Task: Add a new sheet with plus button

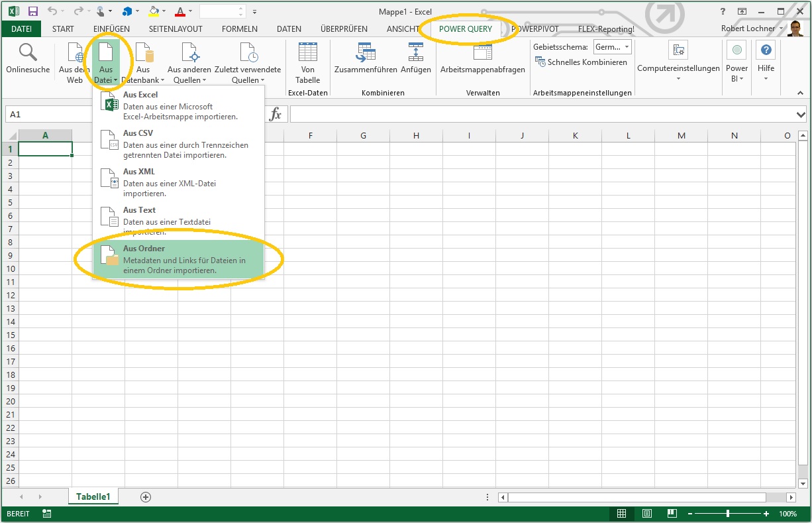Action: tap(146, 496)
